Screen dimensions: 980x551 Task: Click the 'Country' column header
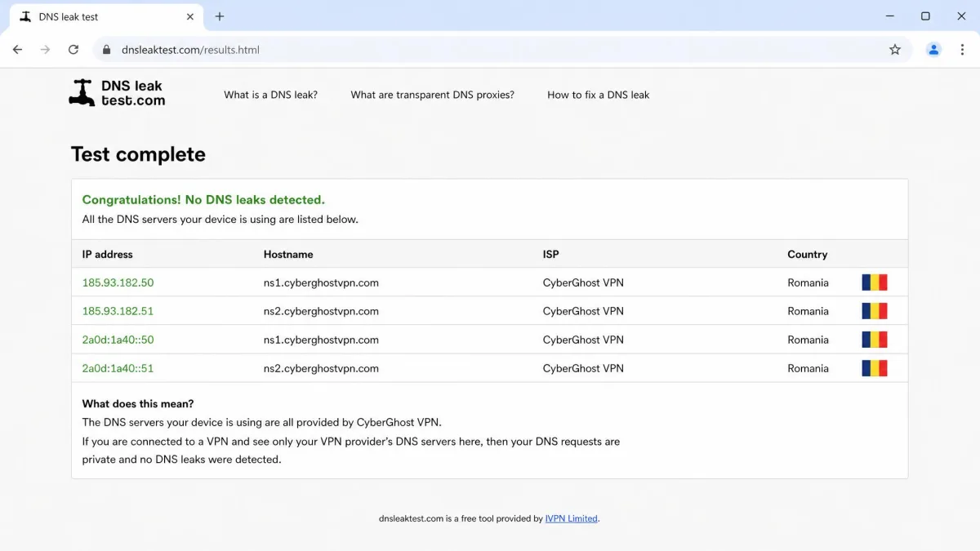click(x=808, y=255)
